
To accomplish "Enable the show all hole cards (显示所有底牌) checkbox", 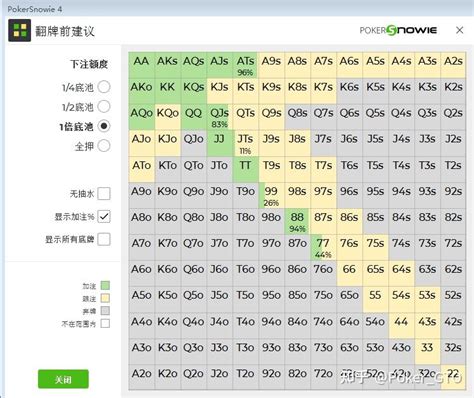I will point(104,239).
